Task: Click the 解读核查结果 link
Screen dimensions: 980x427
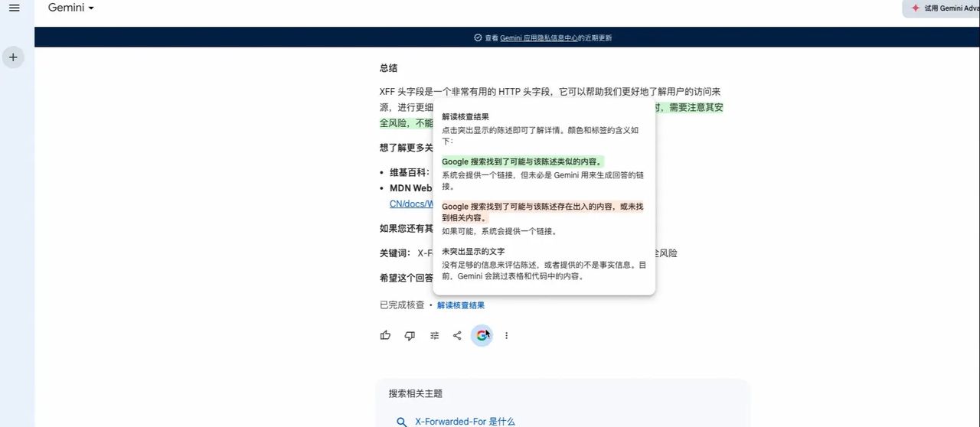Action: coord(461,305)
